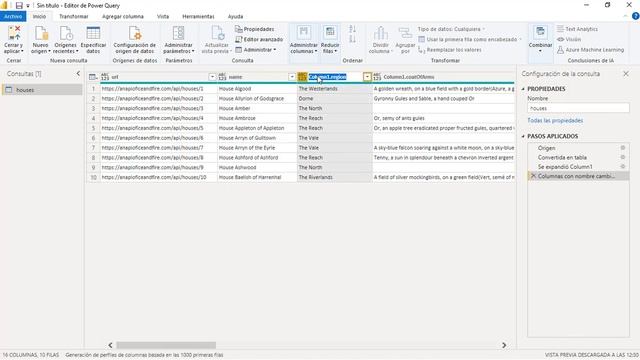Image resolution: width=640 pixels, height=360 pixels.
Task: Open Visión AI insight
Action: (569, 39)
